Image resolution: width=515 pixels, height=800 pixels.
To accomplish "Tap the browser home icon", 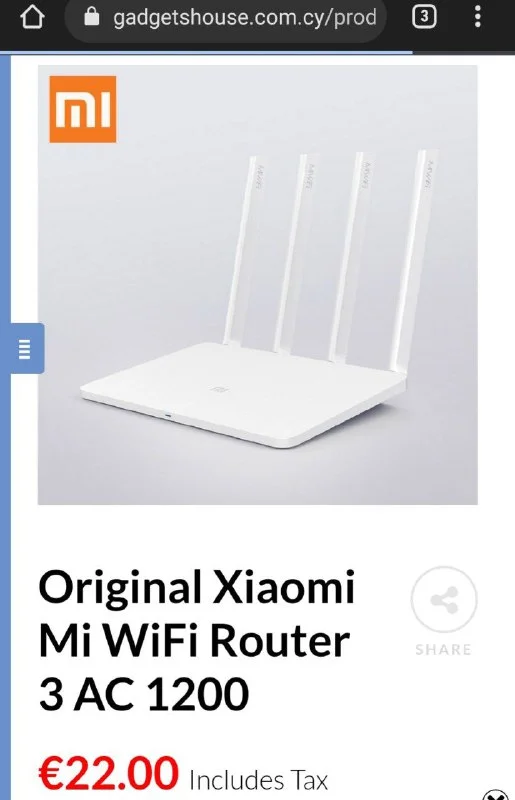I will (x=32, y=18).
